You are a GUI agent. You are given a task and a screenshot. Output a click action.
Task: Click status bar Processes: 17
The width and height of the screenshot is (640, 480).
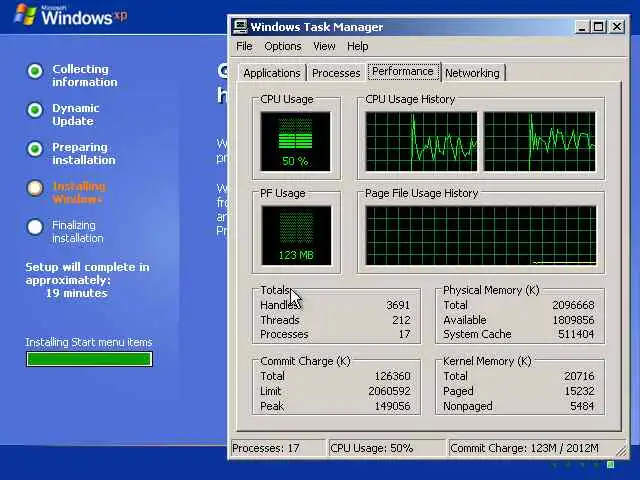click(x=278, y=448)
